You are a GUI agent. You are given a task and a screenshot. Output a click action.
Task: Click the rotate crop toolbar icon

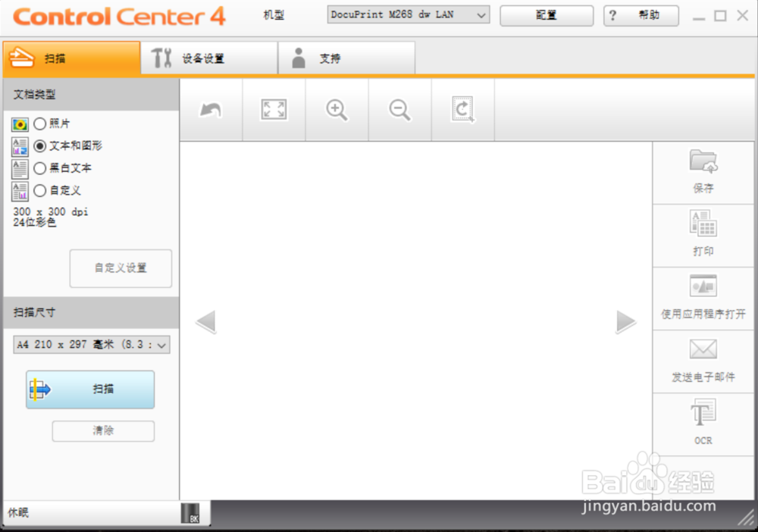pos(462,110)
